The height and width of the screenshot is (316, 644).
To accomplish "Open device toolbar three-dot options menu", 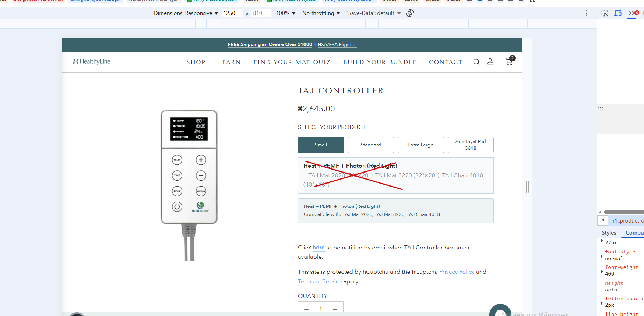I will (x=587, y=13).
